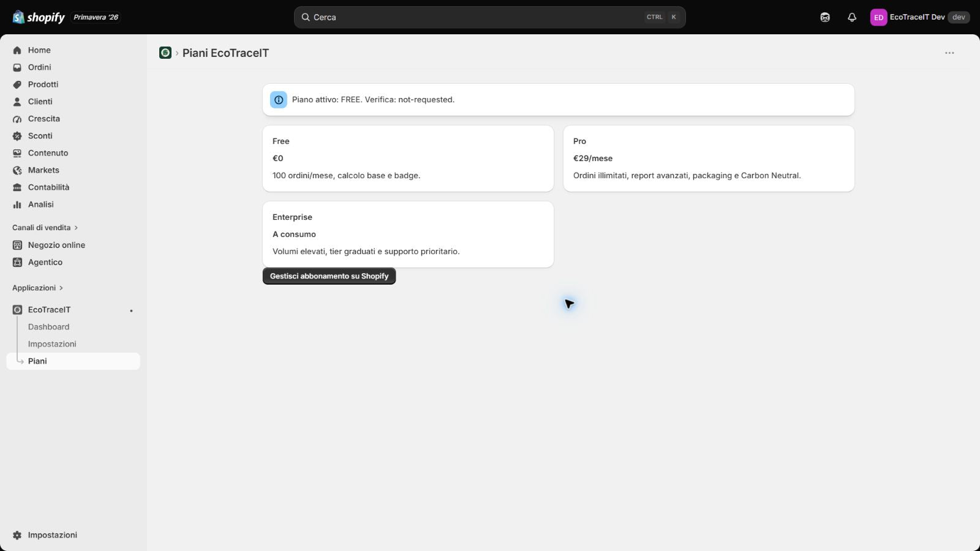
Task: Click the Shopify logo
Action: (39, 17)
